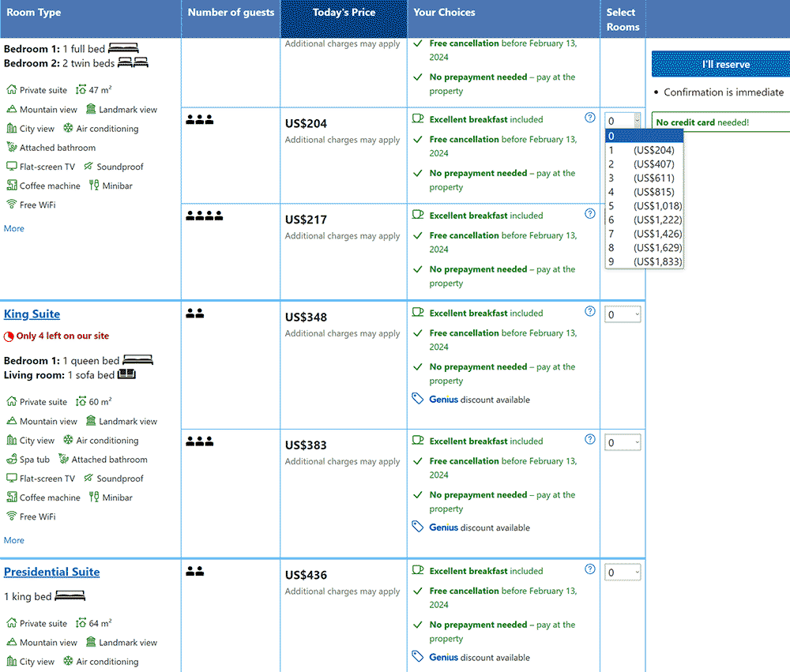Click the question mark icon in the US$383 row
Viewport: 790px width, 672px height.
point(589,440)
